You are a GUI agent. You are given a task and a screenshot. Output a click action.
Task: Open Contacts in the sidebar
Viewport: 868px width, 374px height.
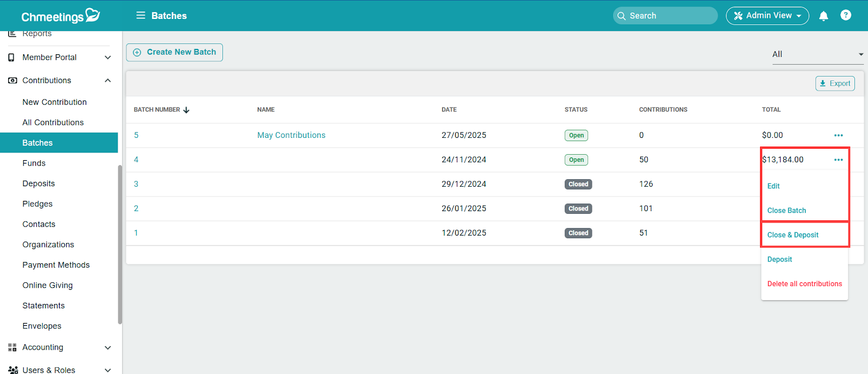click(x=39, y=224)
